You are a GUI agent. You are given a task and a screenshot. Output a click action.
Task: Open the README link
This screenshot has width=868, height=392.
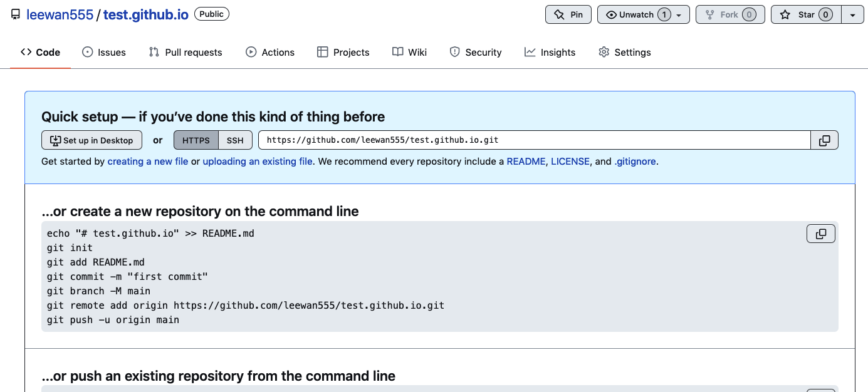526,162
